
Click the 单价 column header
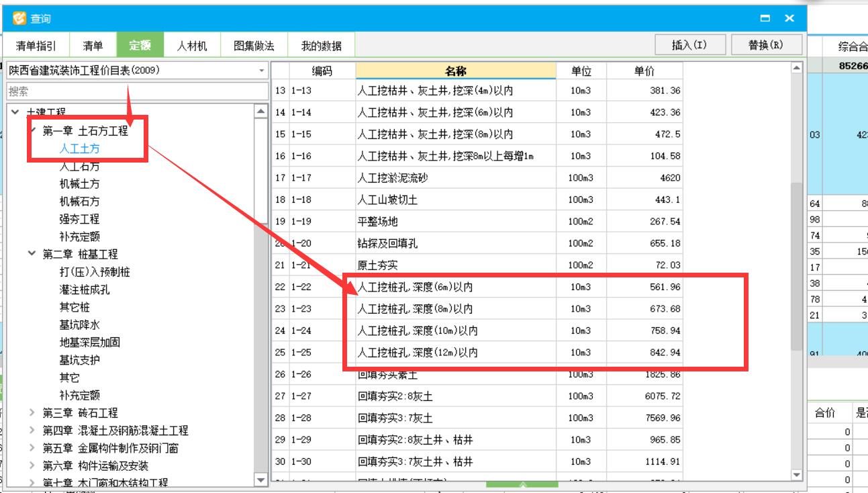coord(644,71)
